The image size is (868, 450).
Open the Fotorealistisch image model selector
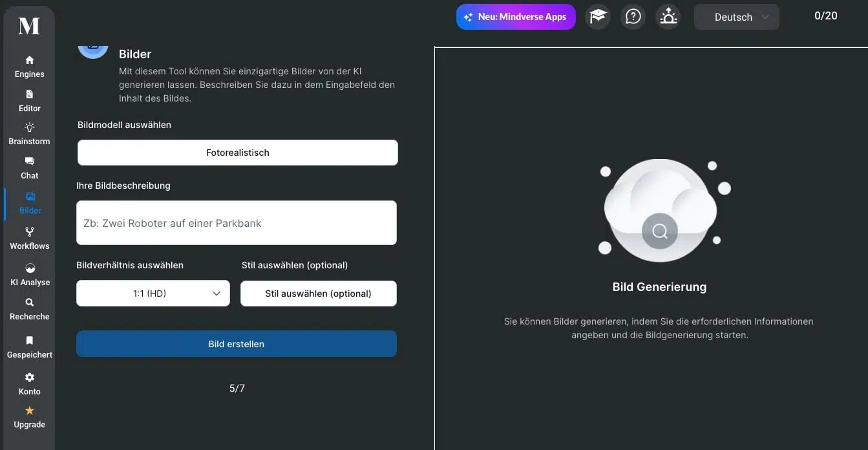pos(237,153)
